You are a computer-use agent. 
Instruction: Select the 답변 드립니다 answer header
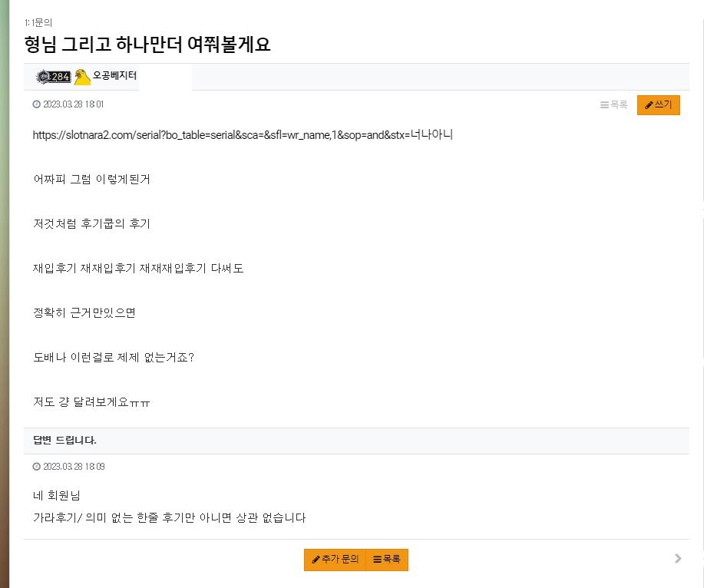64,441
